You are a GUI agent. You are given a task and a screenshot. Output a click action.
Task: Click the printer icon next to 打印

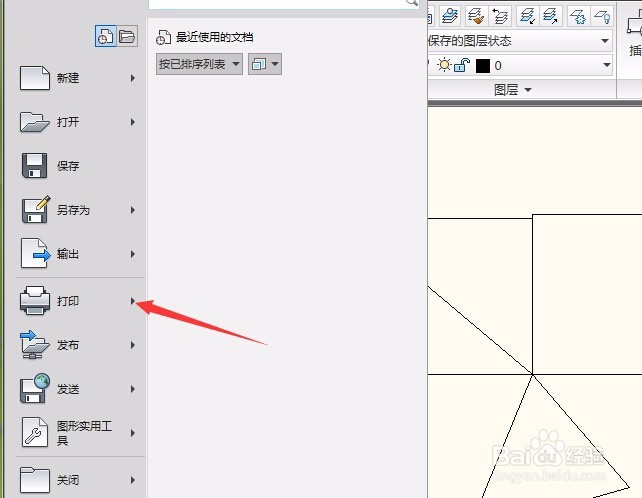click(x=35, y=301)
